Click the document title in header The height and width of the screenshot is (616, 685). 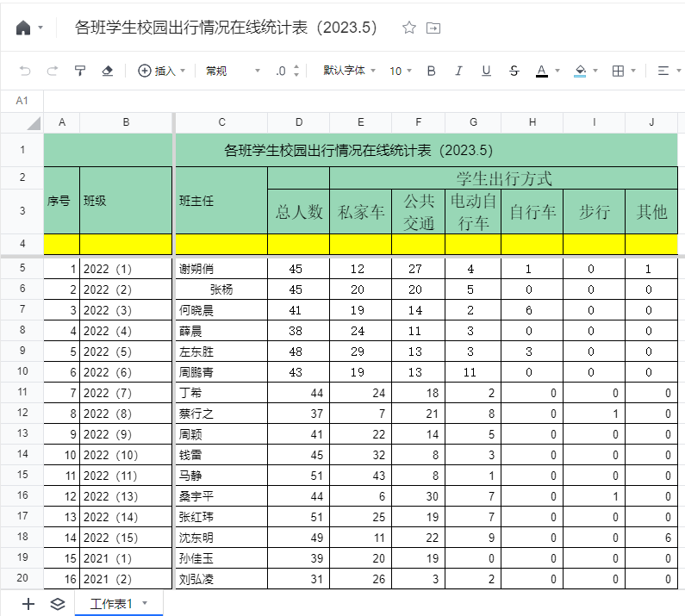(x=226, y=28)
